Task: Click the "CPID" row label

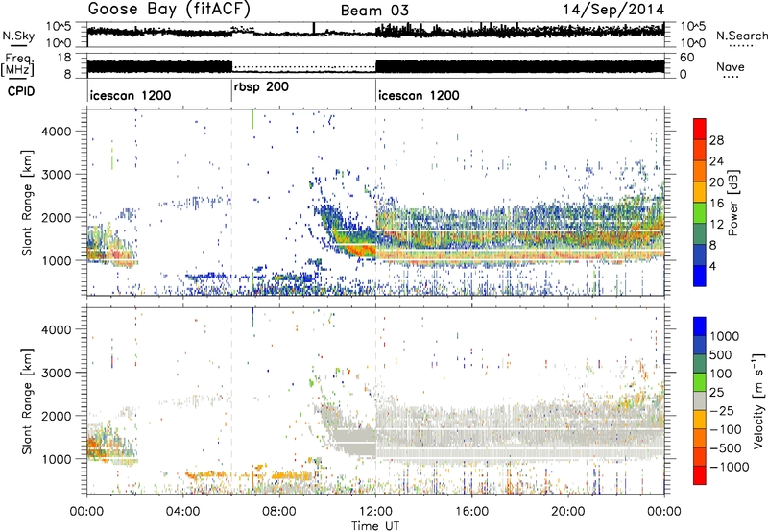Action: pos(21,91)
